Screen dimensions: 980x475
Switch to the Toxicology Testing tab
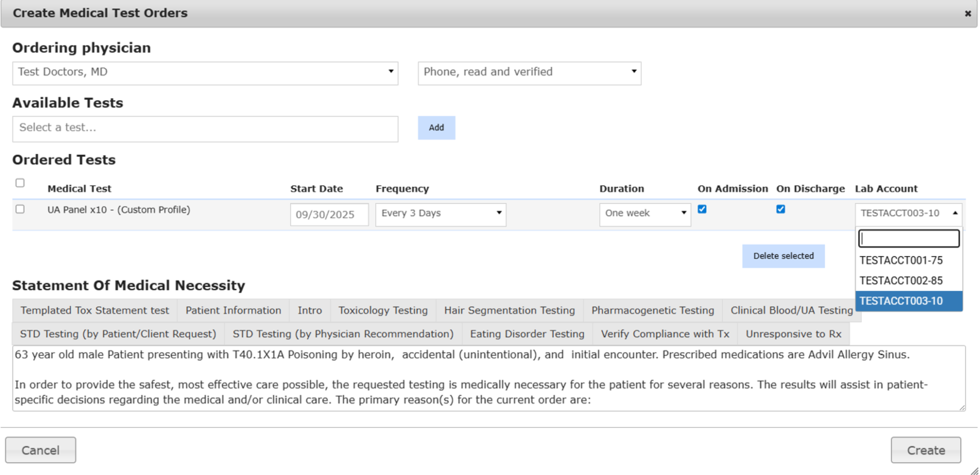click(x=383, y=311)
